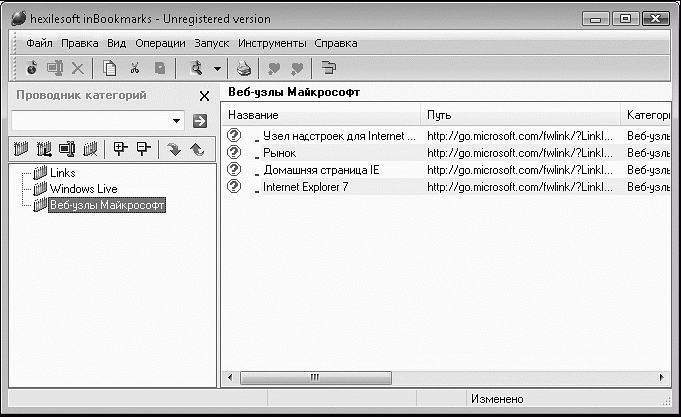The height and width of the screenshot is (417, 681).
Task: Select the Links category in the tree
Action: (63, 173)
